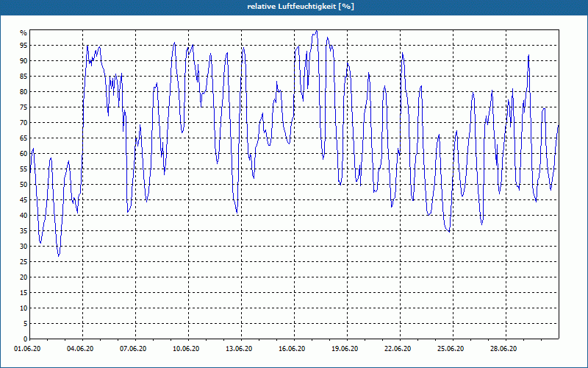Click the y-axis value 65
This screenshot has height=368, width=588.
[24, 138]
